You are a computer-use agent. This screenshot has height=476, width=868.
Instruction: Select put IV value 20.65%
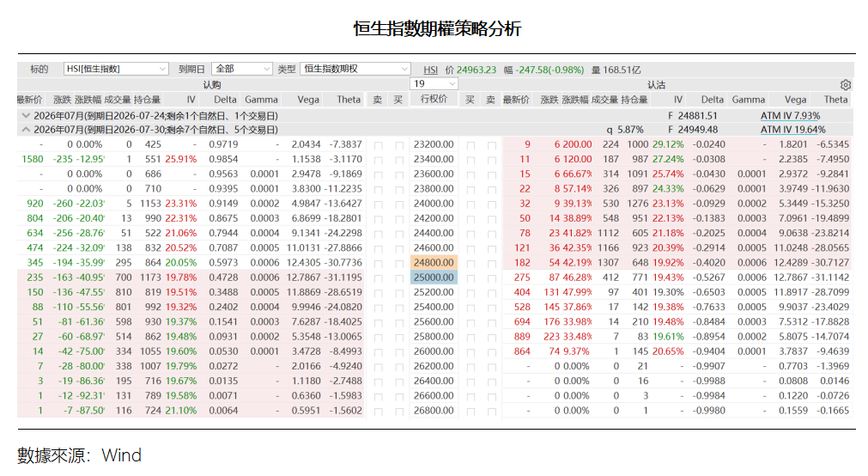(668, 351)
